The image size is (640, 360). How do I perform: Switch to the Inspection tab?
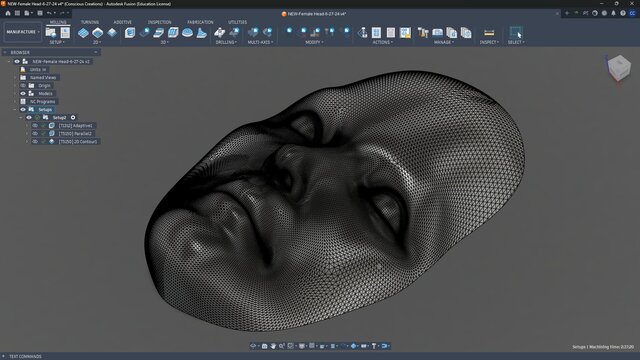coord(159,22)
